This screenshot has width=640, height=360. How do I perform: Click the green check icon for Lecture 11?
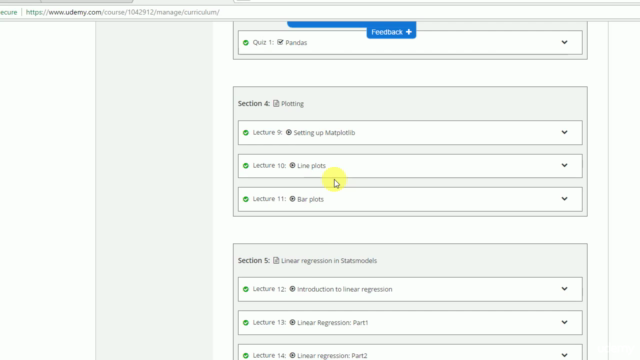click(246, 199)
